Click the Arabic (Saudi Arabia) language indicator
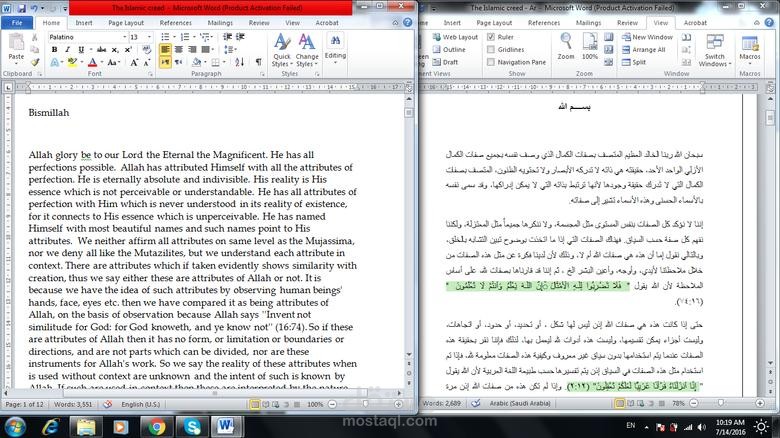Viewport: 780px width, 438px height. point(520,403)
